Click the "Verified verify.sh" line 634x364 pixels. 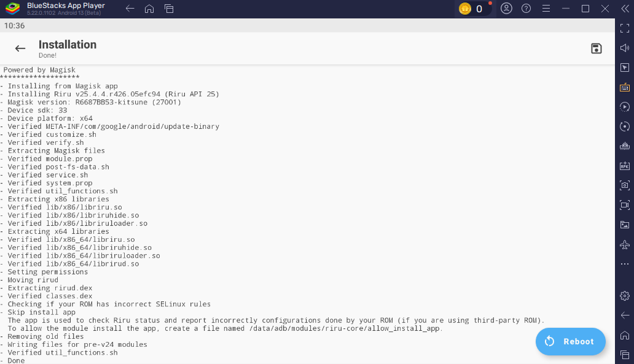[x=42, y=142]
